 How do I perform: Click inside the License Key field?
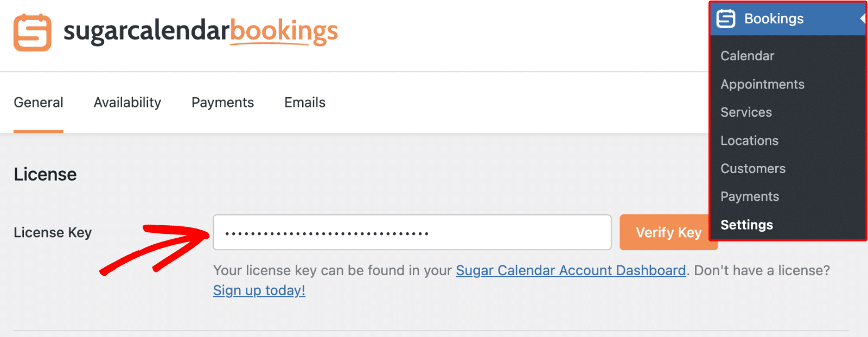412,232
